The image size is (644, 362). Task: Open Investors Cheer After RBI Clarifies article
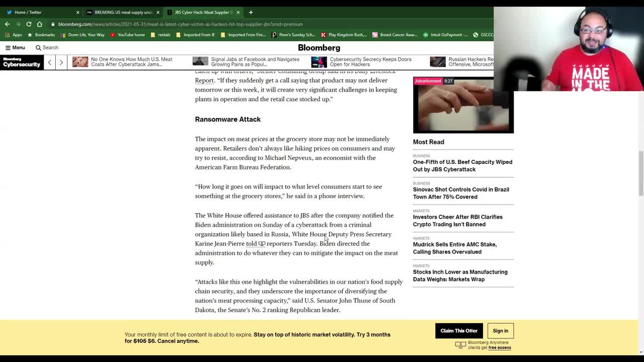(x=458, y=221)
